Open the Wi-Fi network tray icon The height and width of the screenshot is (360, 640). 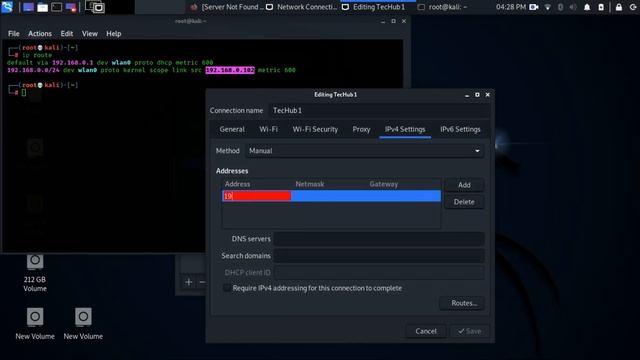(x=548, y=7)
